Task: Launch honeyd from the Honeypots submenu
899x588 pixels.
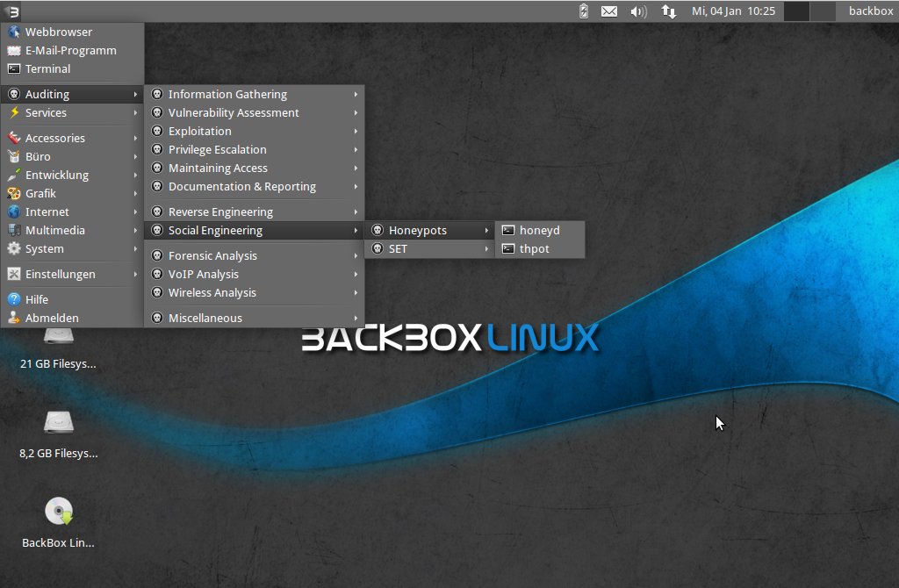Action: click(540, 231)
